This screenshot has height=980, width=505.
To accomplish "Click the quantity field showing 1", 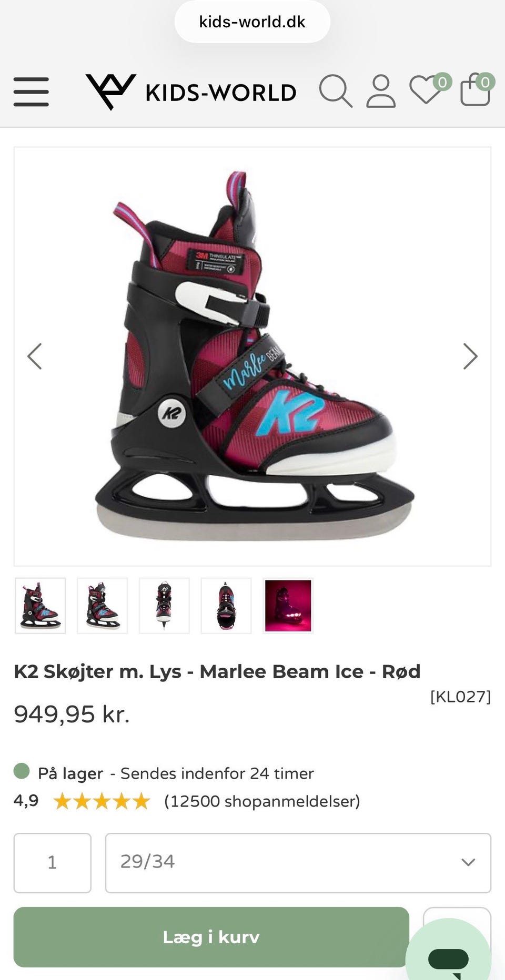I will [53, 863].
